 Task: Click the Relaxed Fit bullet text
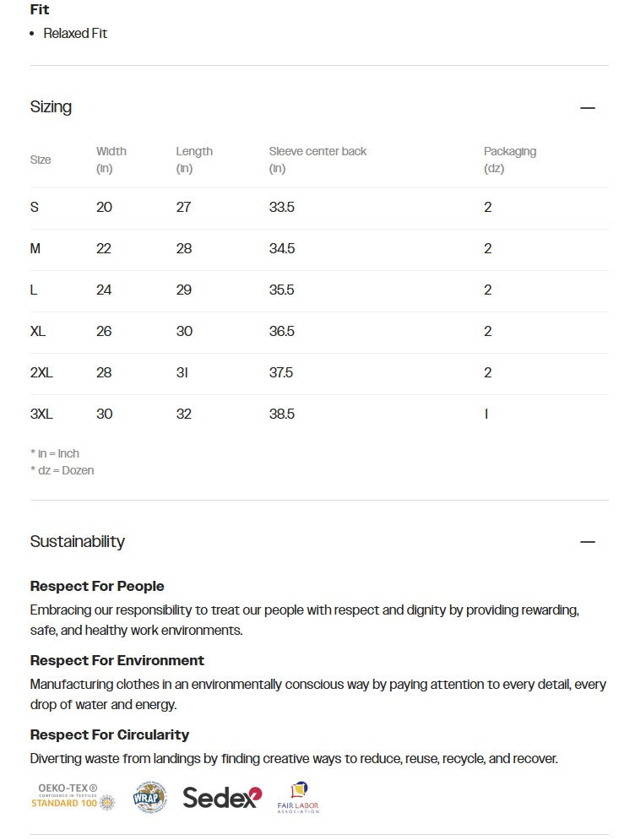point(75,34)
